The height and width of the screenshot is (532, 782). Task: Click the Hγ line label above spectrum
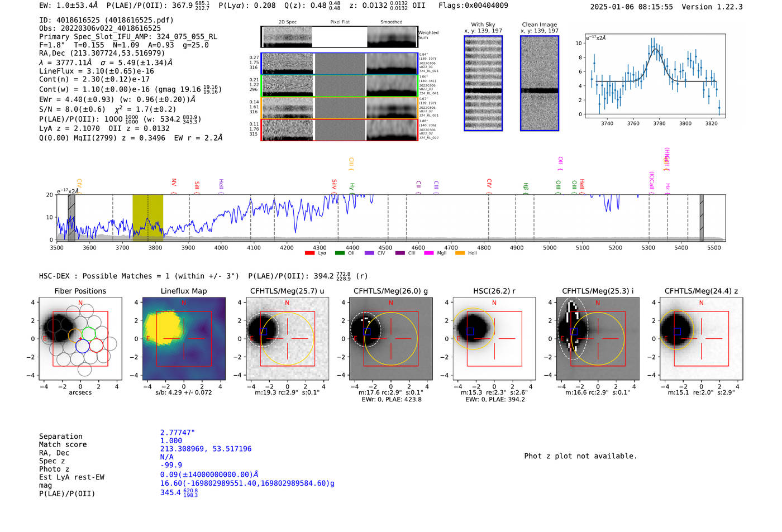[x=352, y=187]
